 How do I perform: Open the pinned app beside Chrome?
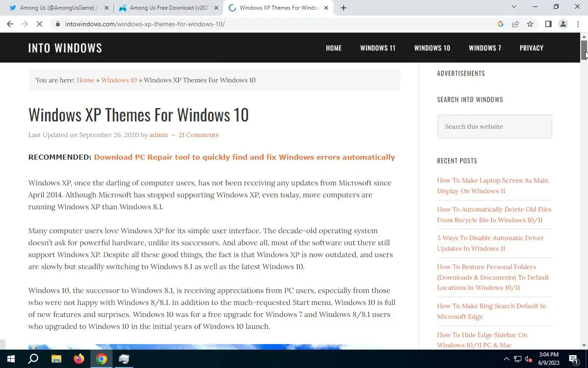(124, 359)
